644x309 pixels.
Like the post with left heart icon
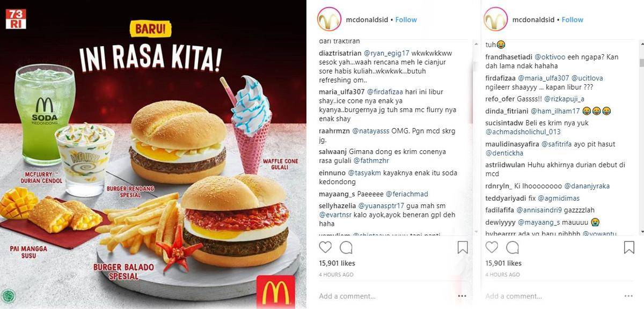[325, 247]
